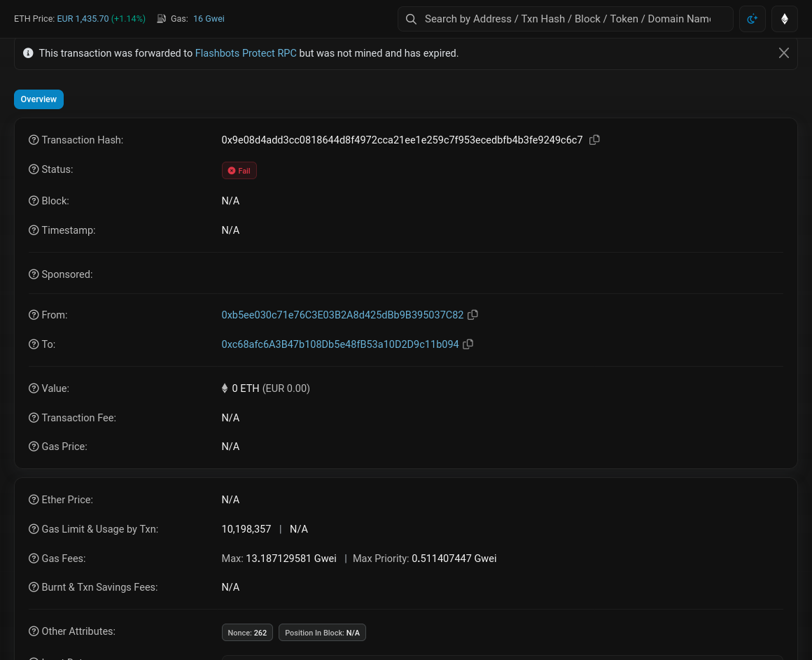This screenshot has height=660, width=812.
Task: Click help icon beside Sponsored label
Action: click(34, 274)
